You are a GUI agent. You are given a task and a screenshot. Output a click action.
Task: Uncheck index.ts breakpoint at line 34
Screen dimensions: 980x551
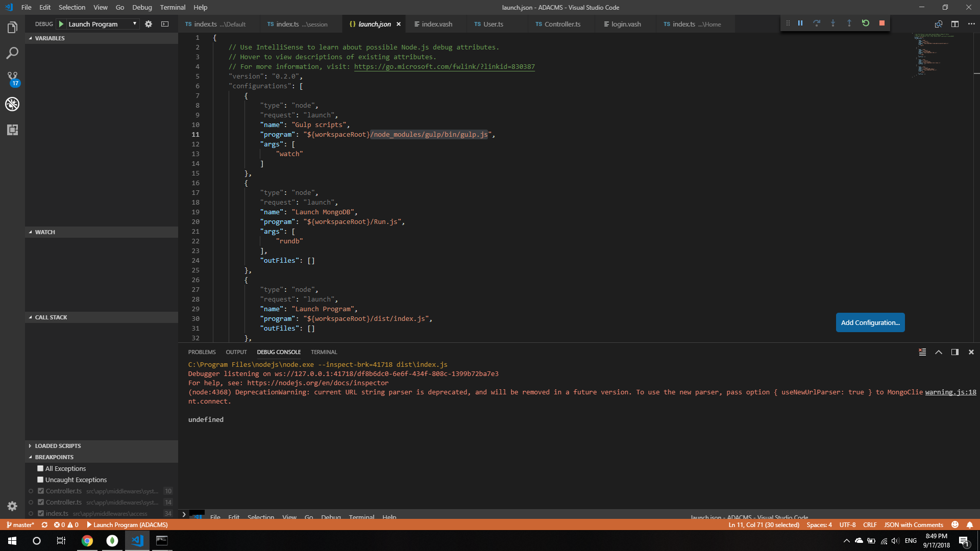coord(41,513)
